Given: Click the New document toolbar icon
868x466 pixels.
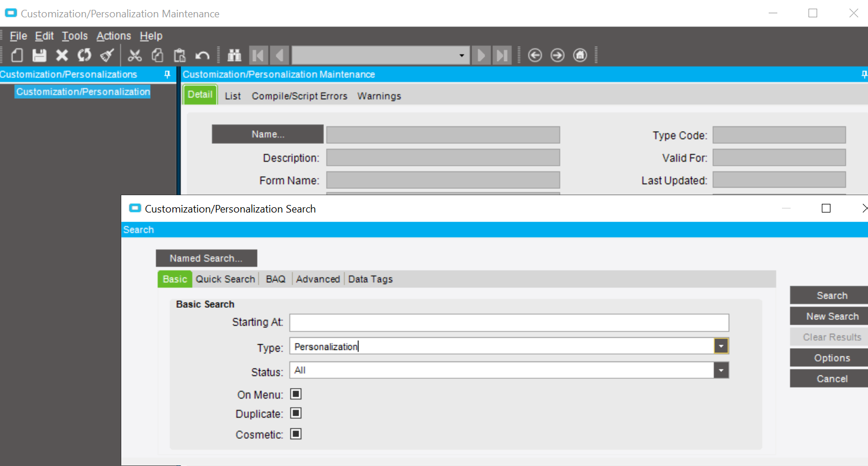Looking at the screenshot, I should click(x=17, y=55).
